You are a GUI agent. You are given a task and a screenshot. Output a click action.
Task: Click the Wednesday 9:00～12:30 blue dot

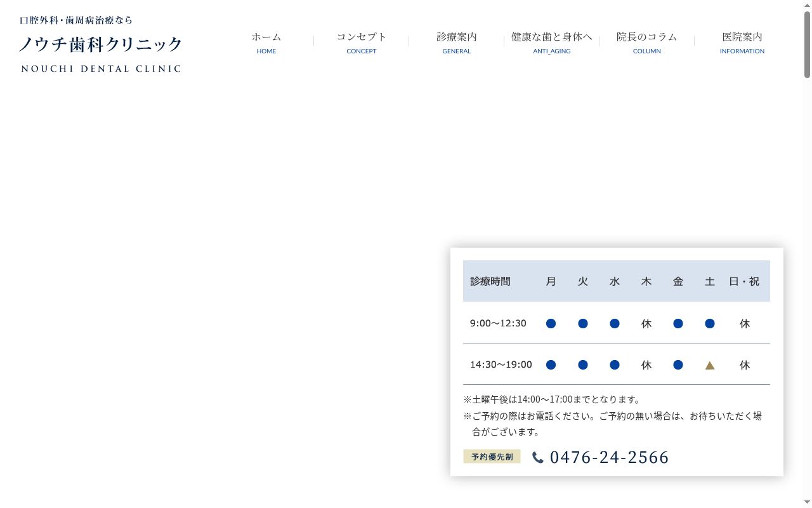(x=615, y=324)
